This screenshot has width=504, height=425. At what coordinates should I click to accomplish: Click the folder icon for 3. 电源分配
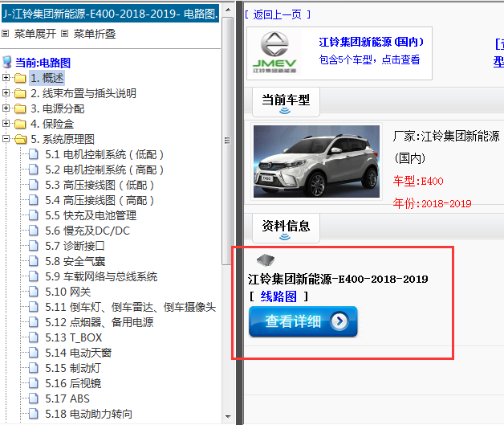[20, 108]
